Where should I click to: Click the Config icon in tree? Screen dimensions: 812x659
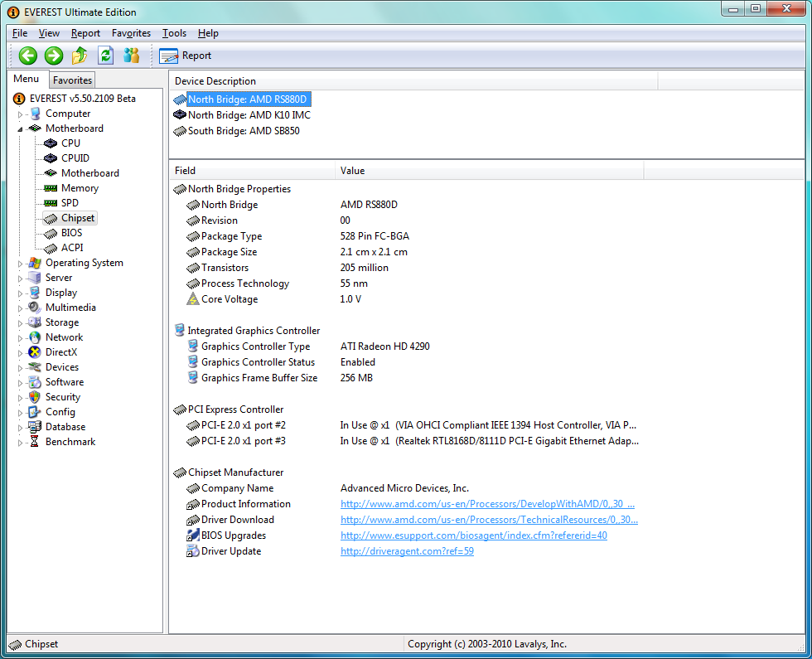(x=35, y=412)
